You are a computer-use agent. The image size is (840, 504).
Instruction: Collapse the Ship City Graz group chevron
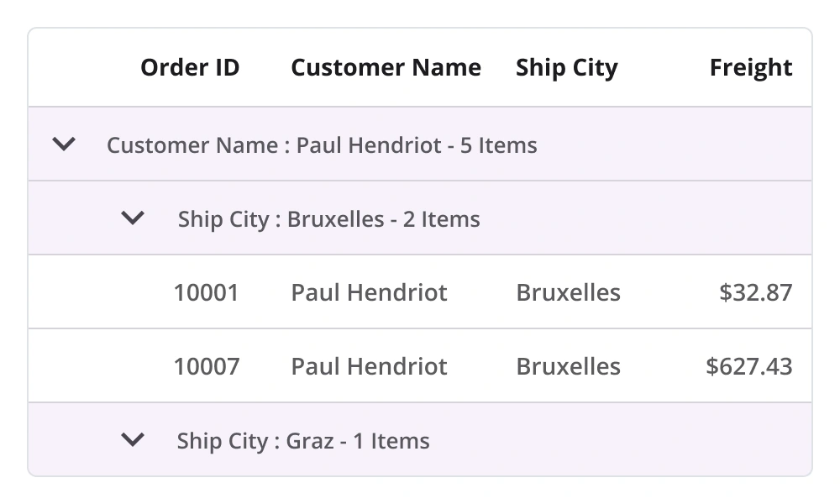point(133,439)
